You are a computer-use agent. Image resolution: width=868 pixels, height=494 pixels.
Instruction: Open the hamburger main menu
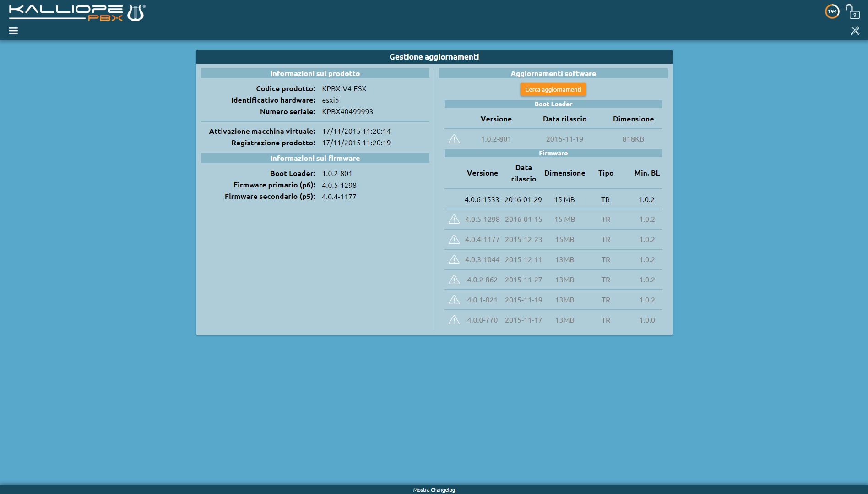[13, 31]
